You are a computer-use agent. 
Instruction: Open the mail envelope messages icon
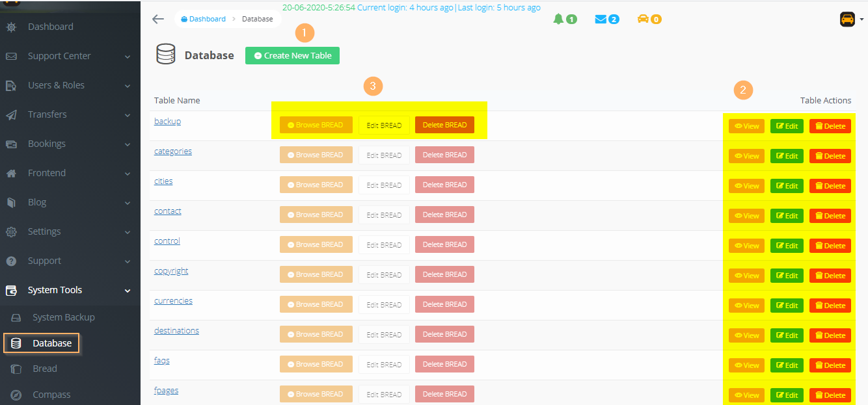point(601,19)
